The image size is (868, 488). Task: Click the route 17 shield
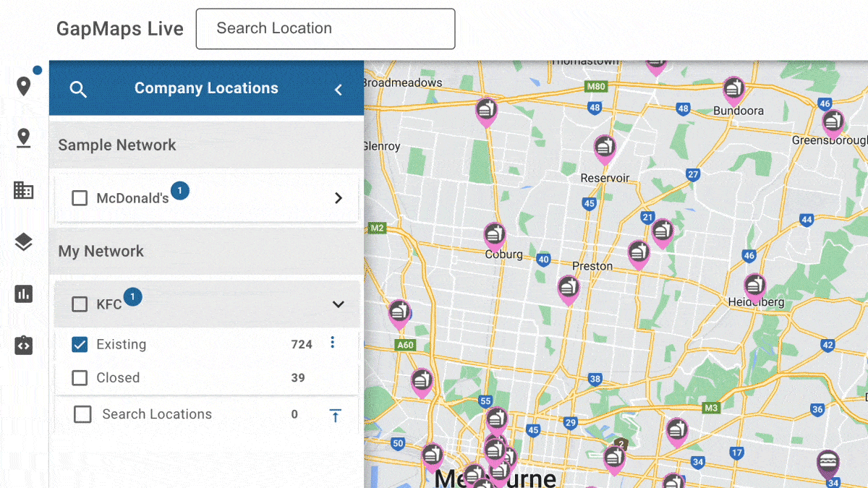coord(737,453)
